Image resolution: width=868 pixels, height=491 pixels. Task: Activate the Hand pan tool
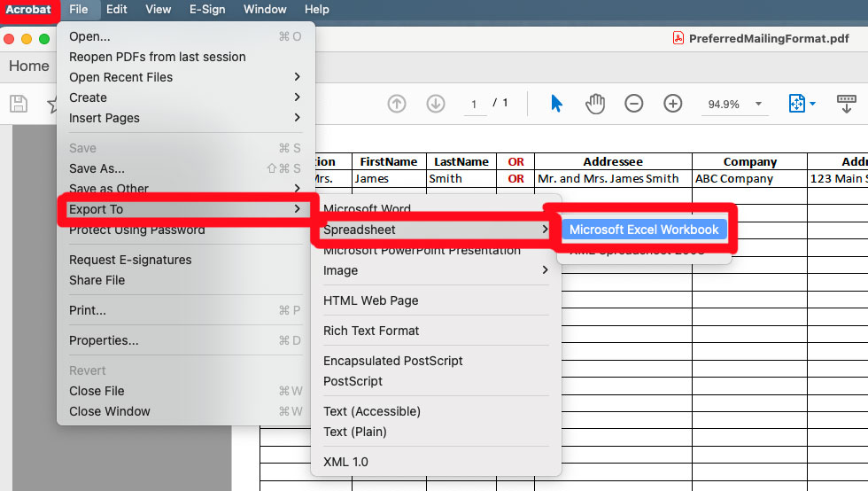point(595,104)
